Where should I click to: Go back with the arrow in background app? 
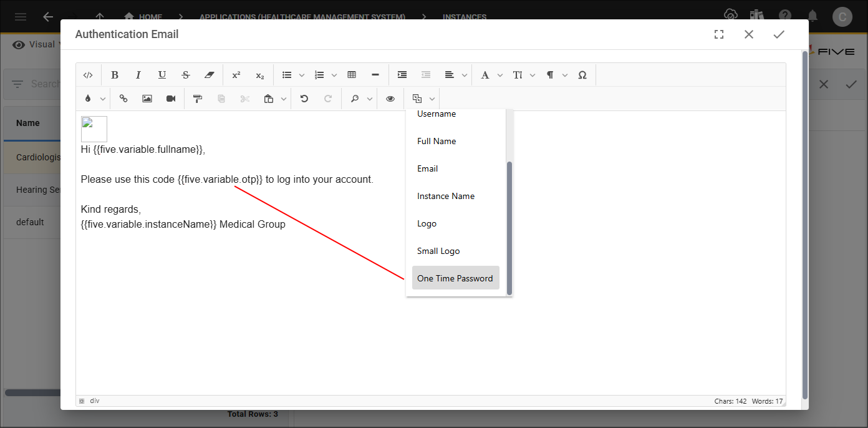coord(48,17)
